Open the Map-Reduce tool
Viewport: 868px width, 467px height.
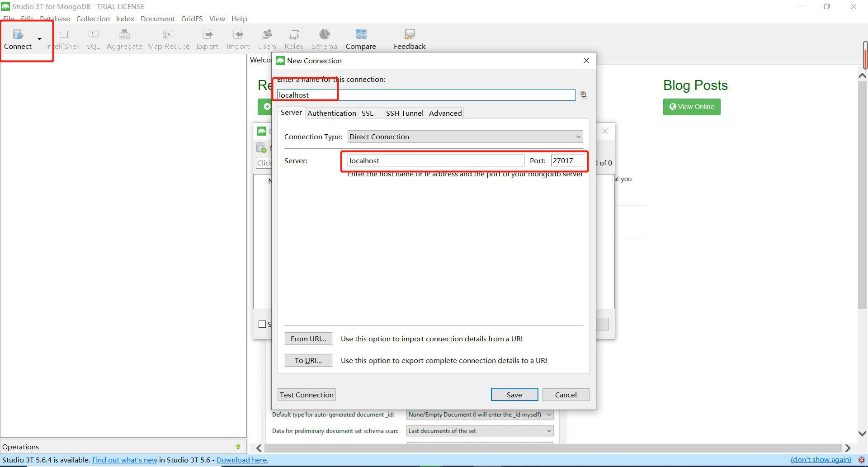click(x=168, y=39)
